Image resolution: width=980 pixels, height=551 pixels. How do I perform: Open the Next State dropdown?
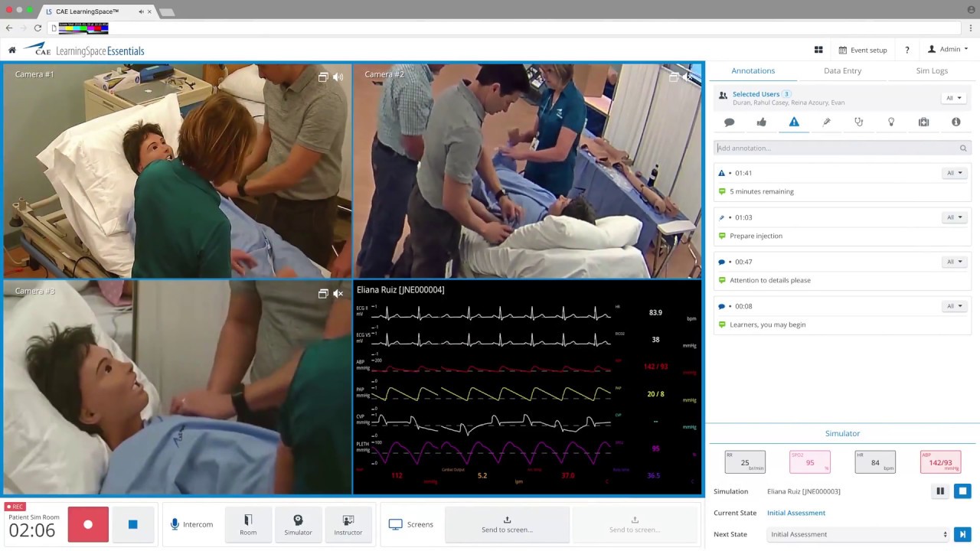858,534
